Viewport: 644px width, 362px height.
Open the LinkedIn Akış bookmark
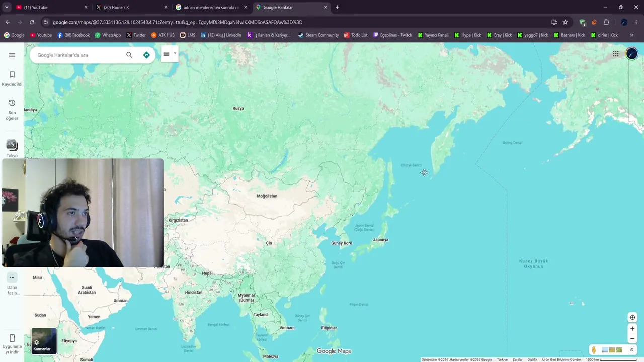(x=221, y=35)
